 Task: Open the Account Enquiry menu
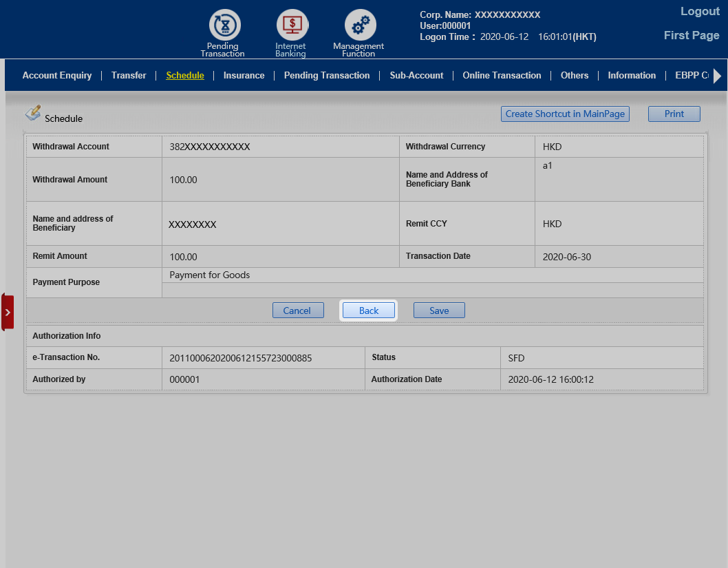57,76
